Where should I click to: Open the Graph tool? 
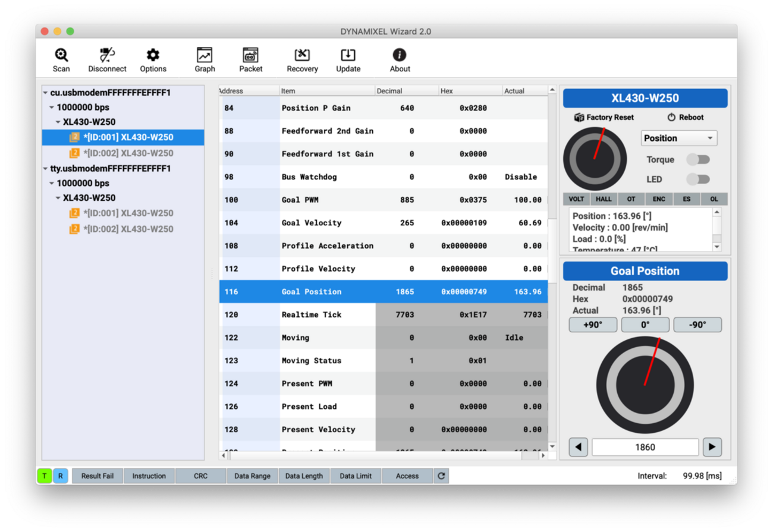point(205,55)
